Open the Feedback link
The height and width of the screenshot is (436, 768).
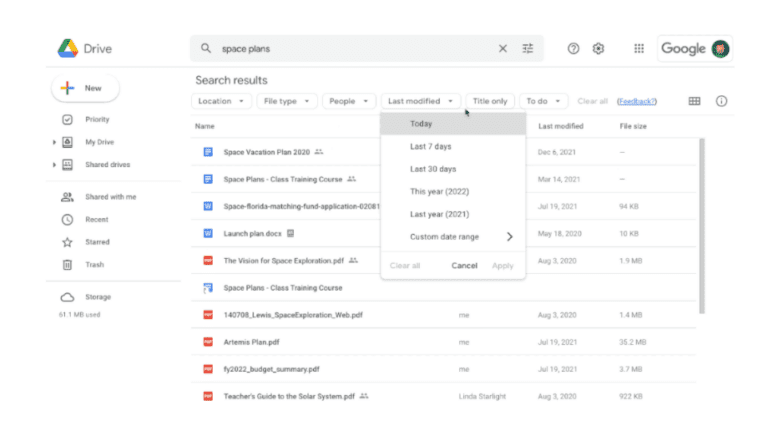[x=637, y=101]
